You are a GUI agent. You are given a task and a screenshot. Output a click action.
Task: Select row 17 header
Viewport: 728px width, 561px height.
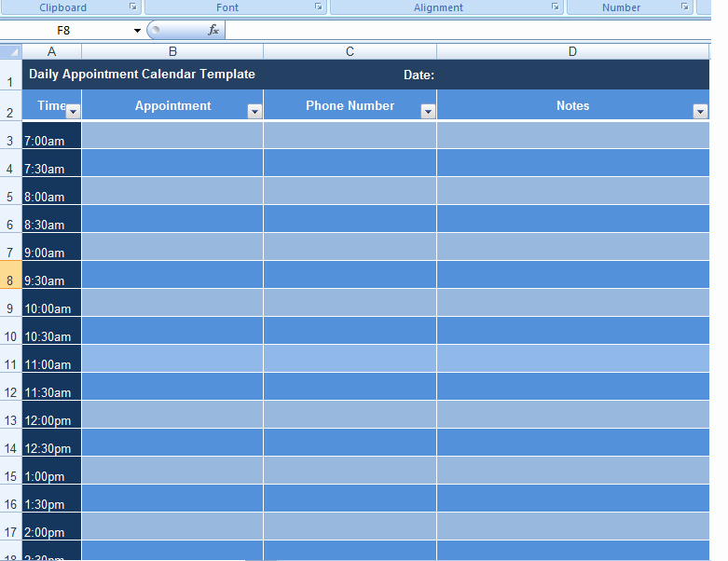pos(10,527)
